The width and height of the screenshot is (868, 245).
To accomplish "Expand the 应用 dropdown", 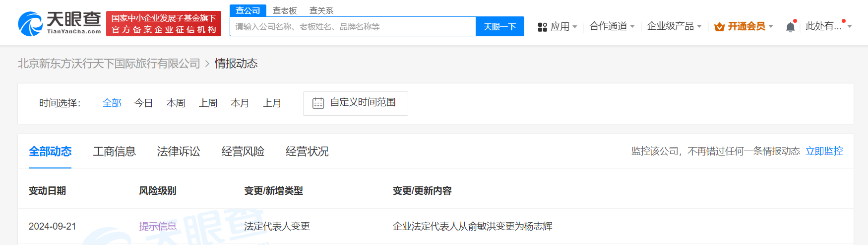I will [x=563, y=26].
